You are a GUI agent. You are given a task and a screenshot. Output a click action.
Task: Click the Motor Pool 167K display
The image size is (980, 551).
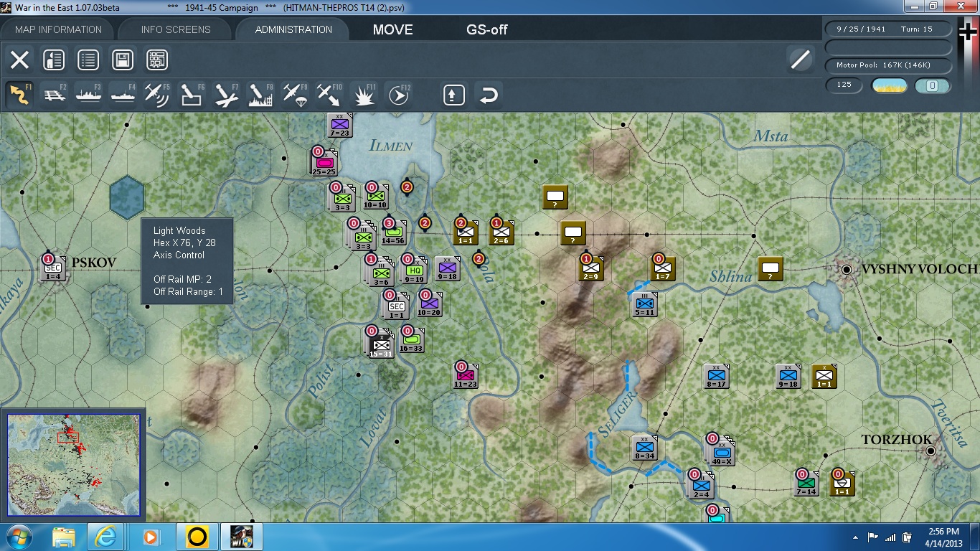(x=888, y=65)
